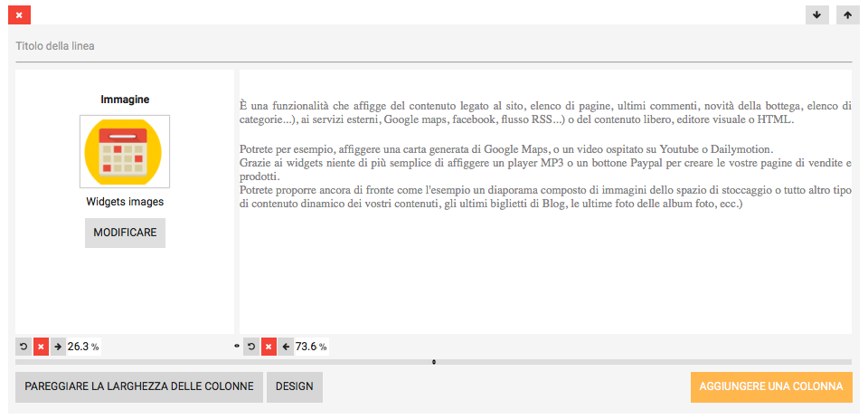
Task: Delete the second column with its red X
Action: point(269,347)
